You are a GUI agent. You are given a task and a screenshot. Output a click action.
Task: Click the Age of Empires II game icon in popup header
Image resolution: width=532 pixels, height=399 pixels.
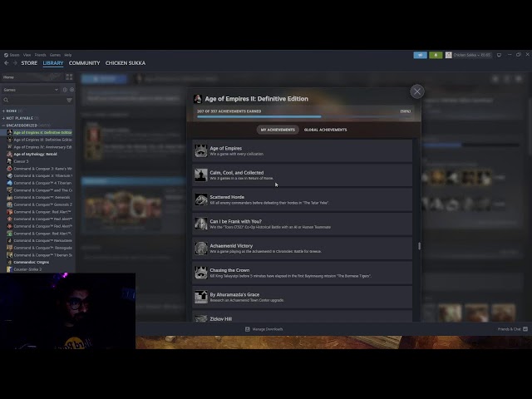click(198, 99)
